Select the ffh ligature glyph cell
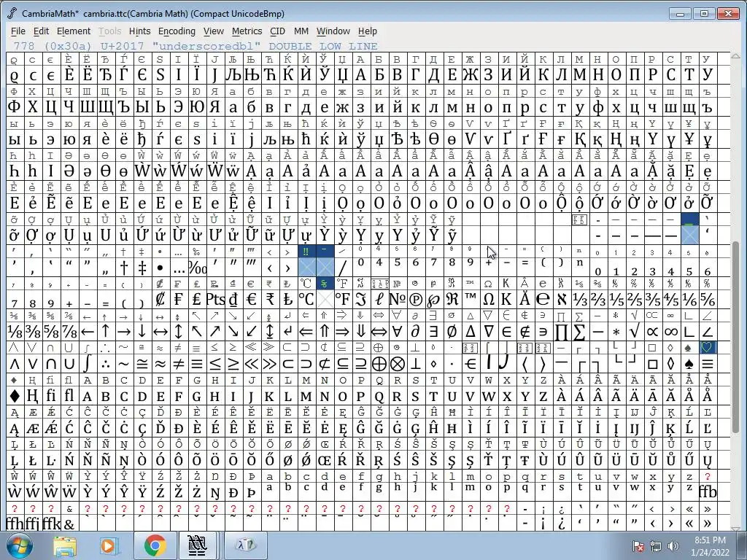 point(15,524)
